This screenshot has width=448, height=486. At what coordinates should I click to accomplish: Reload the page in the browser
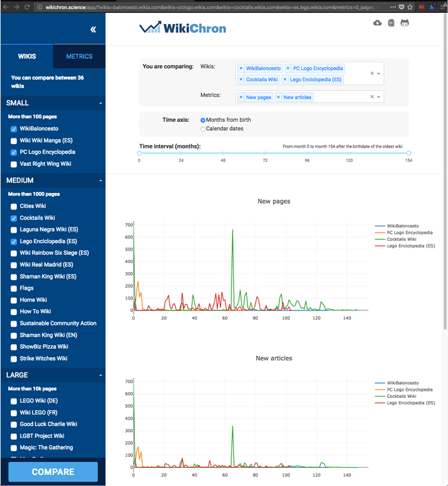27,7
